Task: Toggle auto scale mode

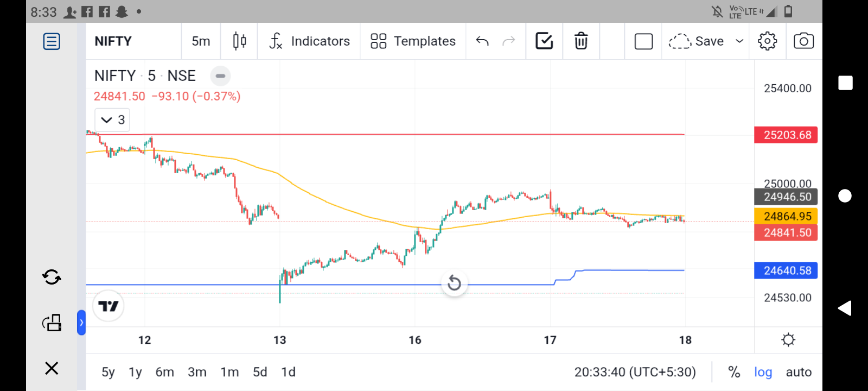Action: coord(799,372)
